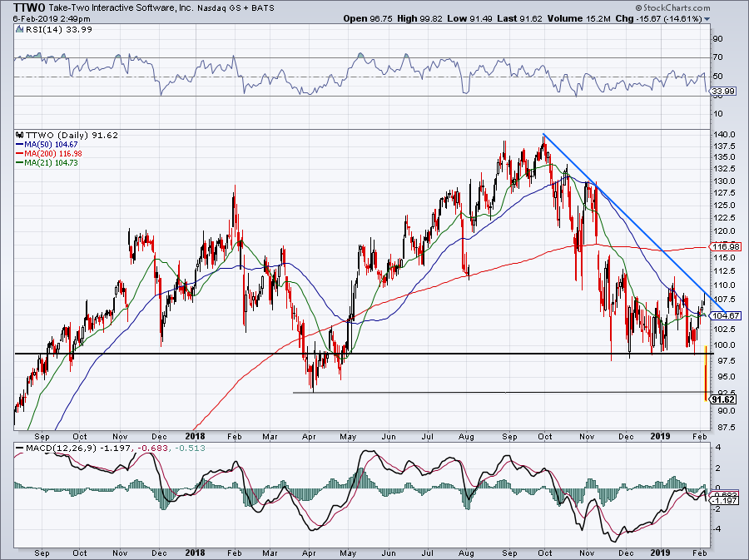Click the Take-Two Interactive Software, Inc. company name
The height and width of the screenshot is (560, 749).
[121, 8]
